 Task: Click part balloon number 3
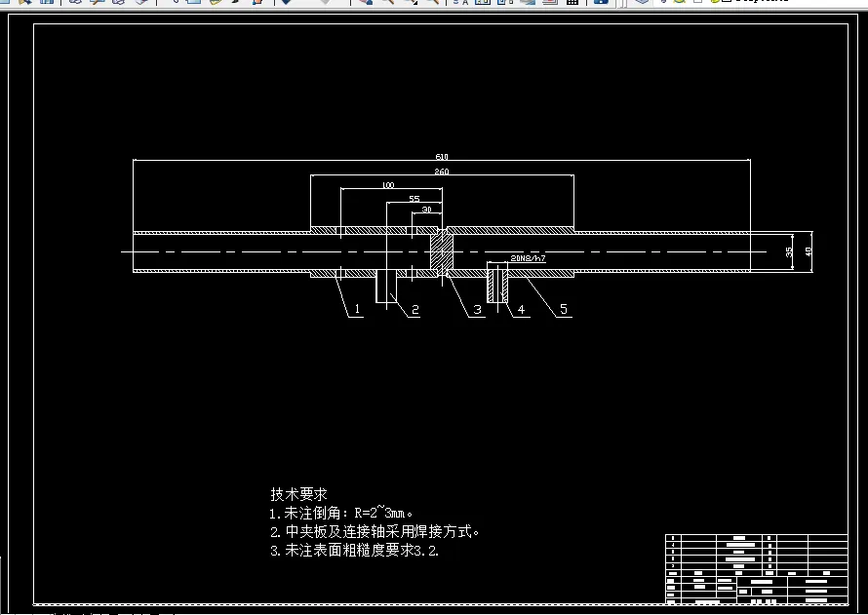point(477,310)
